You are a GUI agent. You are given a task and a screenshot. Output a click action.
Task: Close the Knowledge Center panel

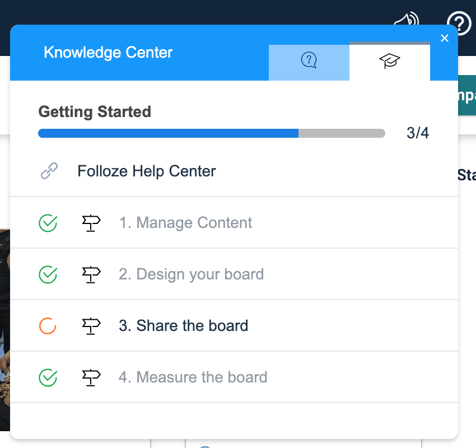[x=445, y=38]
